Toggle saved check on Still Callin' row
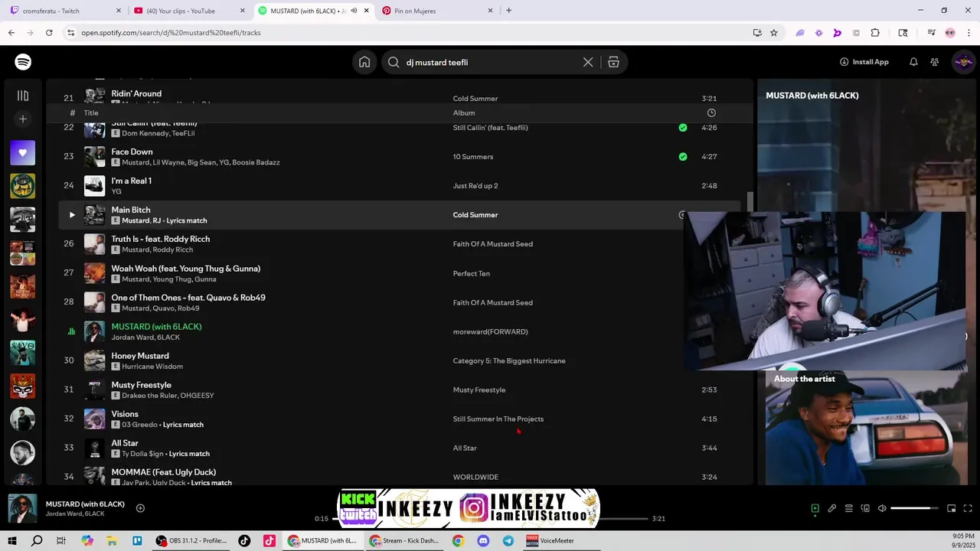 click(x=683, y=128)
